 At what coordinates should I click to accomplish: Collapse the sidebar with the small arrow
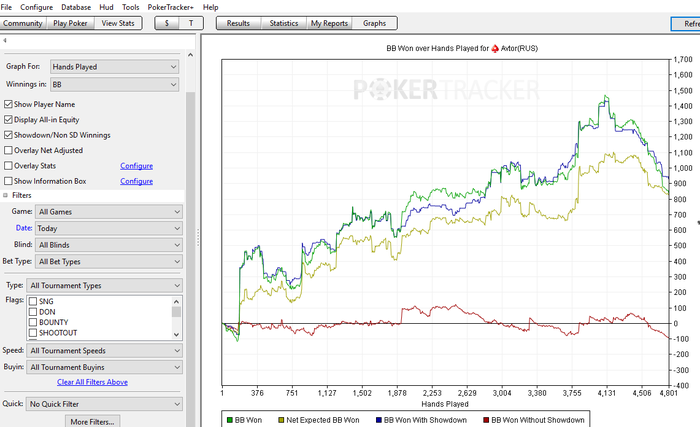point(4,41)
